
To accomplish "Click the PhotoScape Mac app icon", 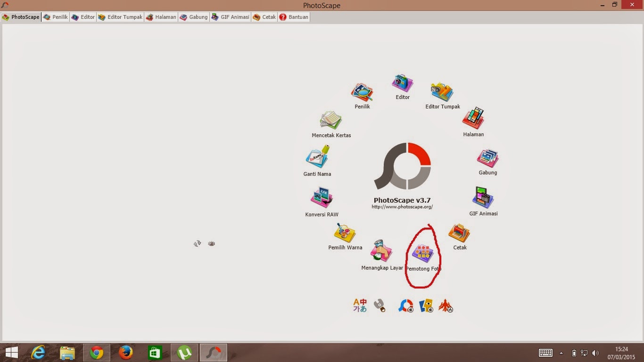I will click(406, 306).
